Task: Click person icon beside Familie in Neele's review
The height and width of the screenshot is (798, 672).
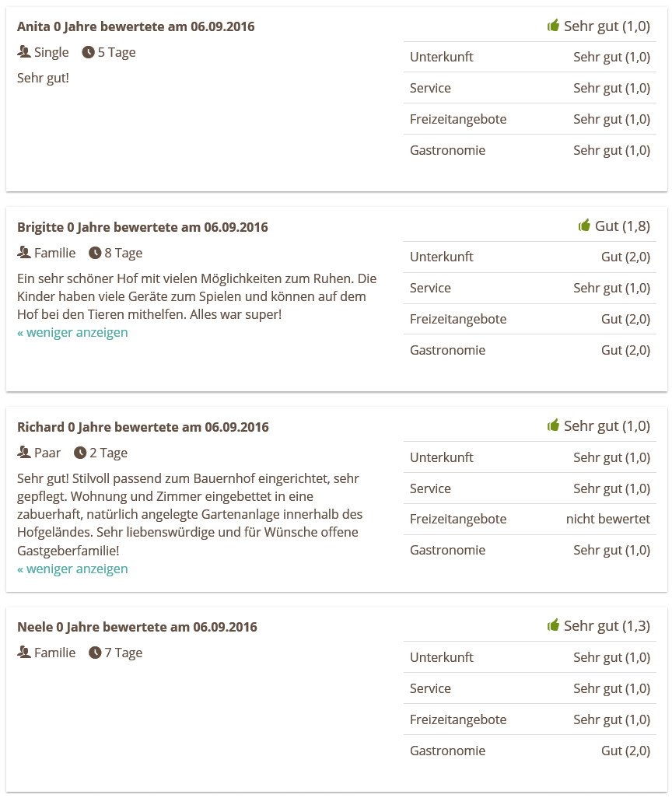Action: [24, 652]
